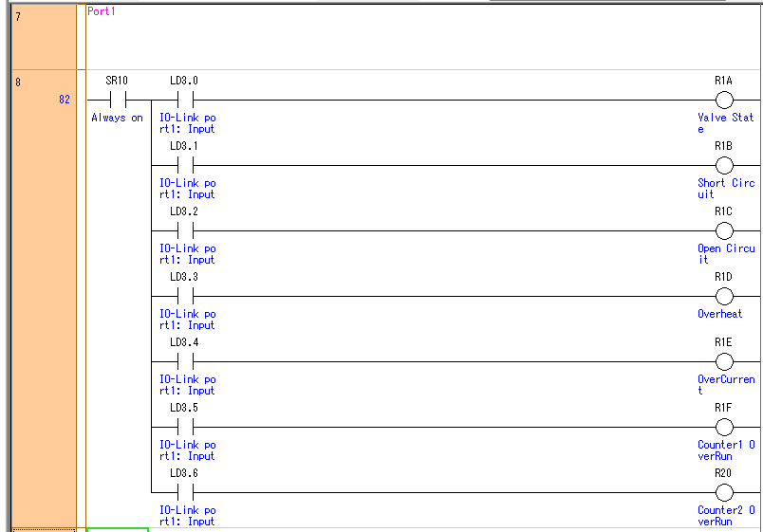The image size is (763, 532).
Task: Select the LD3.3 contact
Action: (185, 296)
